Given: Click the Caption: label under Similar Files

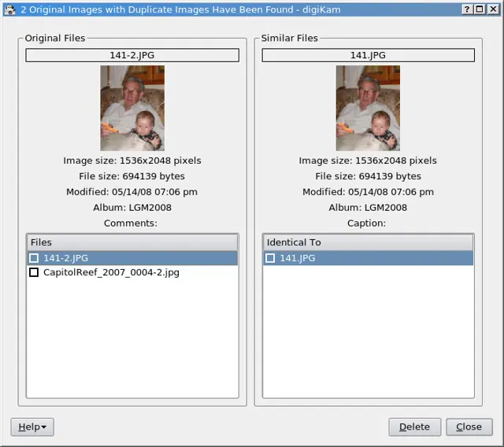Looking at the screenshot, I should pyautogui.click(x=366, y=223).
